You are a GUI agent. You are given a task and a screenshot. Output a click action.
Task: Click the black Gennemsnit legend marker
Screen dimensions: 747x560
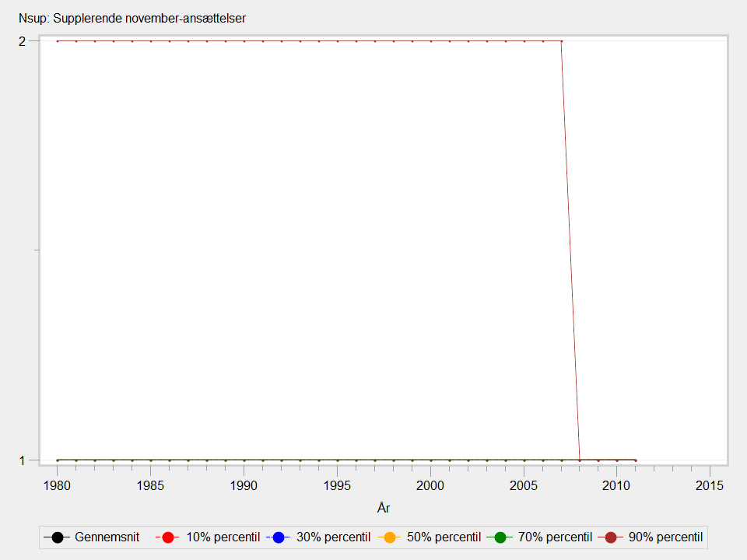(57, 537)
